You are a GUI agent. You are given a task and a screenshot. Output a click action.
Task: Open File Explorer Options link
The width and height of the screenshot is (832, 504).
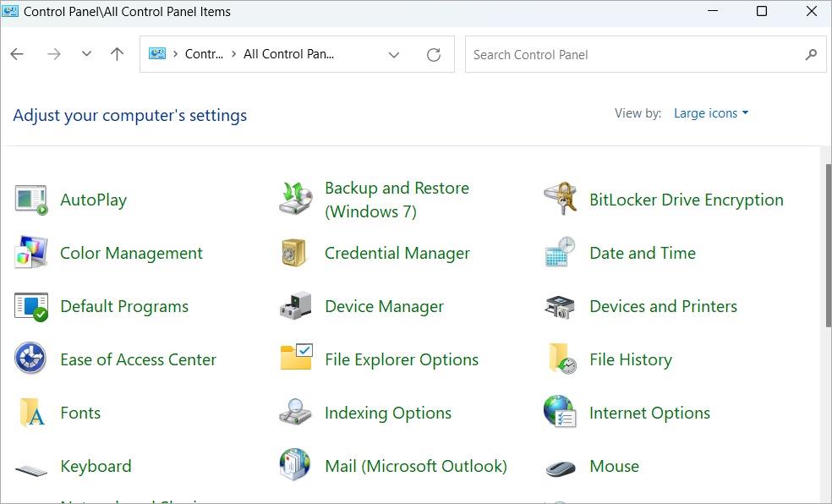click(402, 359)
